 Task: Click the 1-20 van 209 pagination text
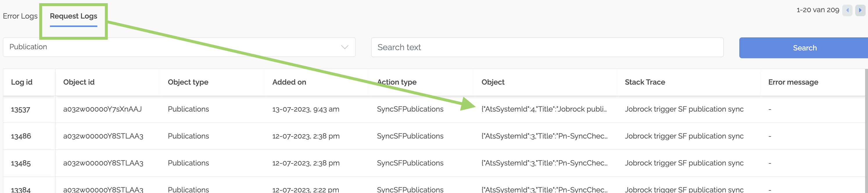pyautogui.click(x=817, y=10)
